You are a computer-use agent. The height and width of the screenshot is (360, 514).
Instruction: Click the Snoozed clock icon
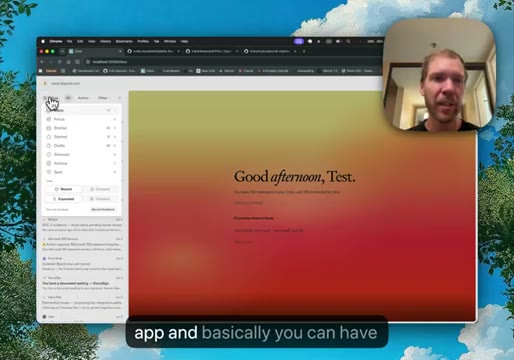coord(49,154)
